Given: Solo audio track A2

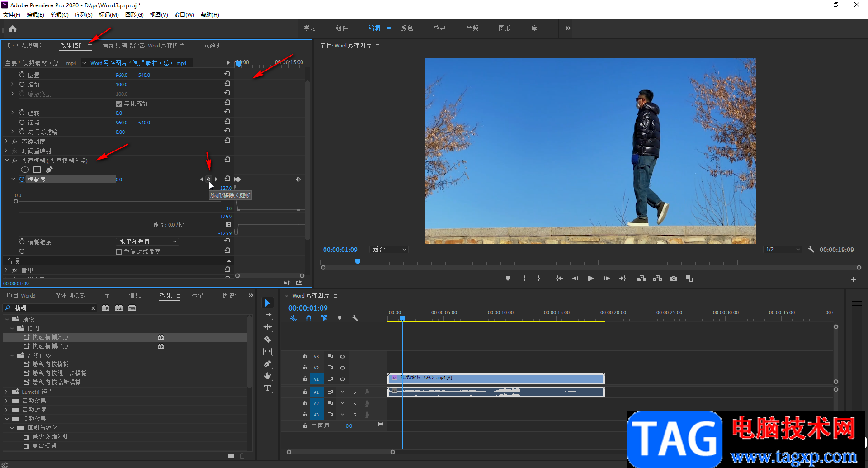Looking at the screenshot, I should [x=354, y=403].
